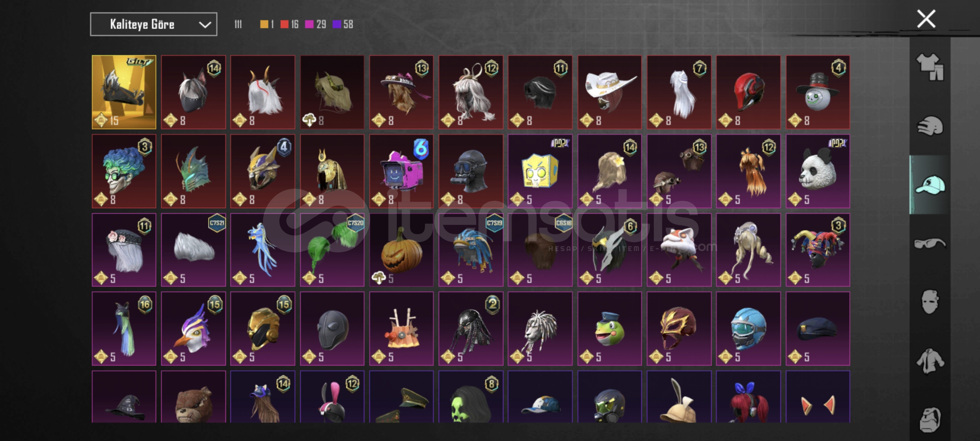Filter by purple quality count 58
This screenshot has height=441, width=980.
[x=343, y=24]
